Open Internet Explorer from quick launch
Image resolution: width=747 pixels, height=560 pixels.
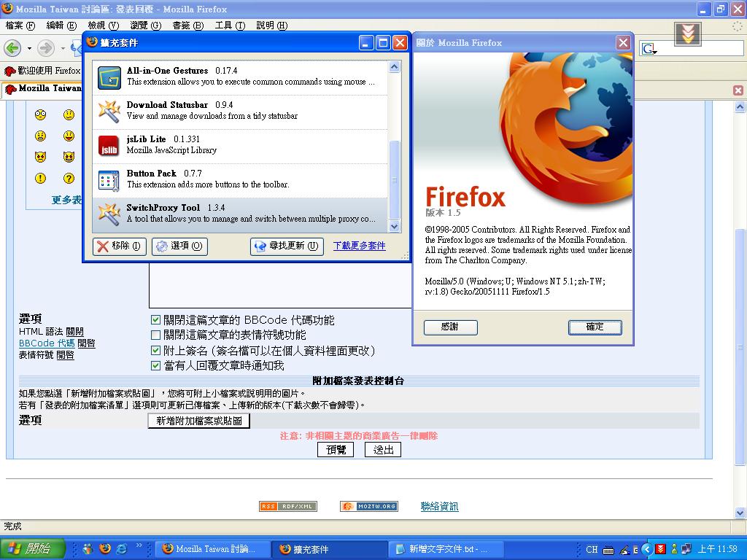[122, 548]
